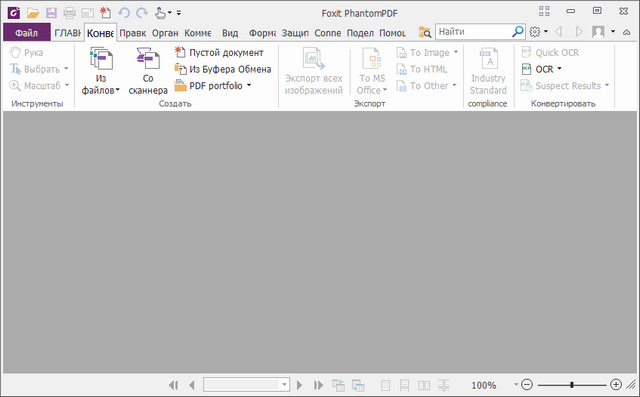Create PDF using Со сканнера
The width and height of the screenshot is (640, 397).
(x=148, y=71)
